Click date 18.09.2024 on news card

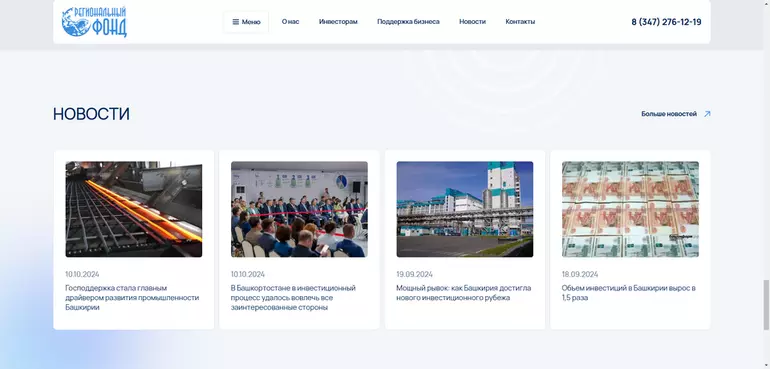click(x=580, y=274)
